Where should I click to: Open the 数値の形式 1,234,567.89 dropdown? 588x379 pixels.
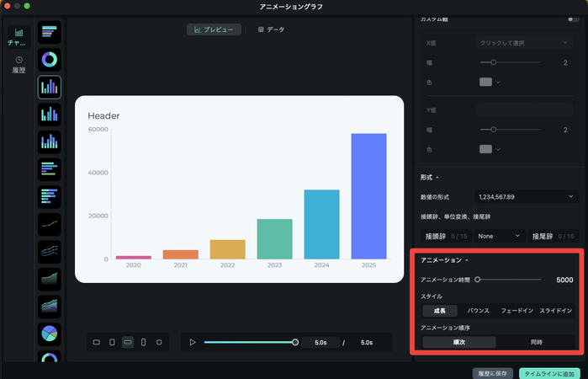pyautogui.click(x=526, y=197)
